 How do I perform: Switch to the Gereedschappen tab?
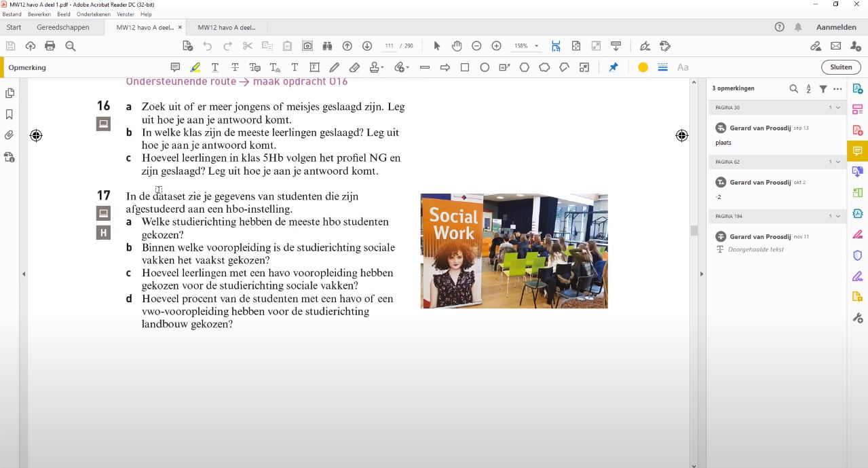tap(63, 27)
